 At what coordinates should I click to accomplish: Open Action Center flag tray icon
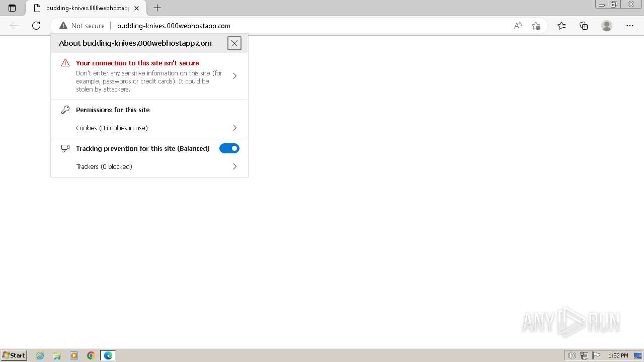[x=596, y=355]
